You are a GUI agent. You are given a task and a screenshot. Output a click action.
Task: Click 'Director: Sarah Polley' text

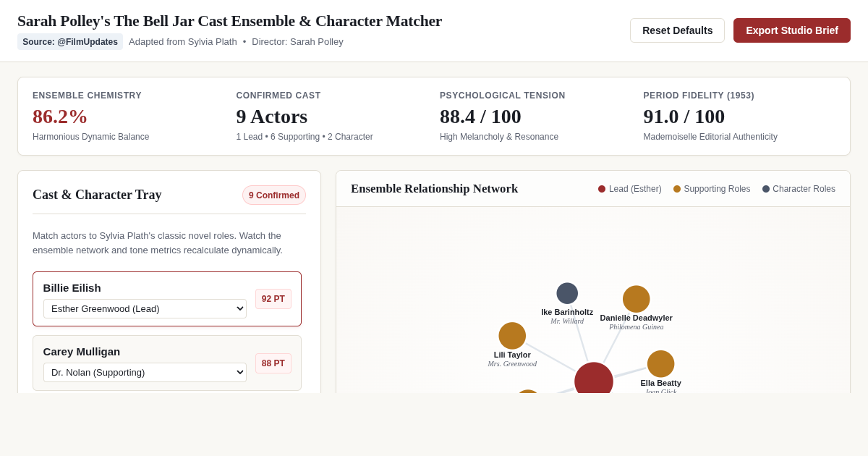pyautogui.click(x=297, y=42)
